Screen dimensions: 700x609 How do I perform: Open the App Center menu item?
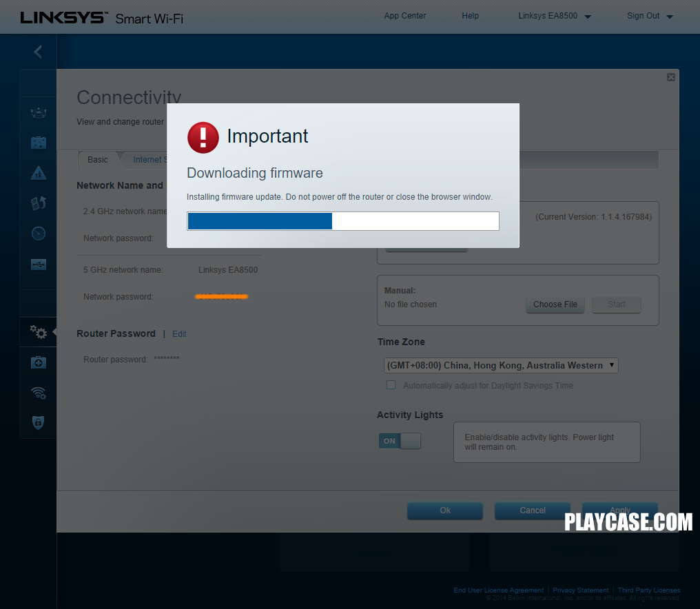click(x=405, y=16)
